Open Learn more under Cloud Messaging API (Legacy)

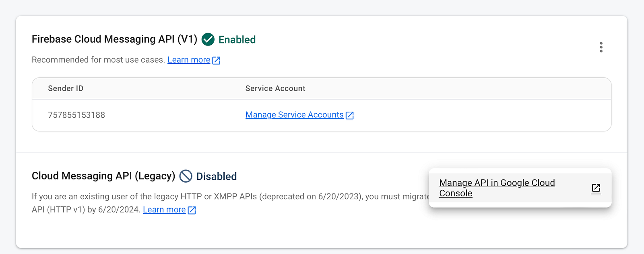click(x=164, y=210)
